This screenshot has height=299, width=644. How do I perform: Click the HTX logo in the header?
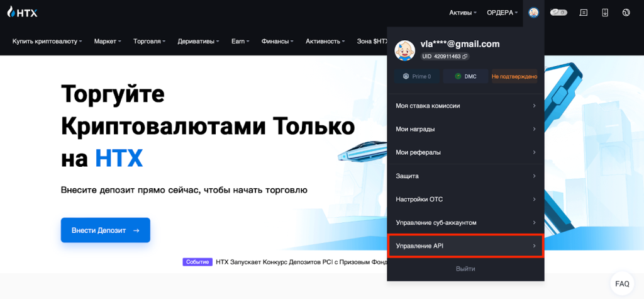(23, 11)
